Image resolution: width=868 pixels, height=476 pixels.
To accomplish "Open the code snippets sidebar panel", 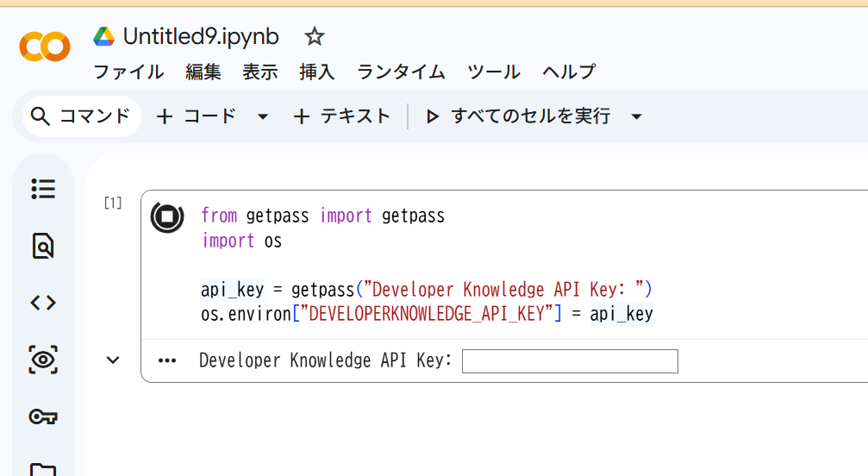I will [43, 303].
